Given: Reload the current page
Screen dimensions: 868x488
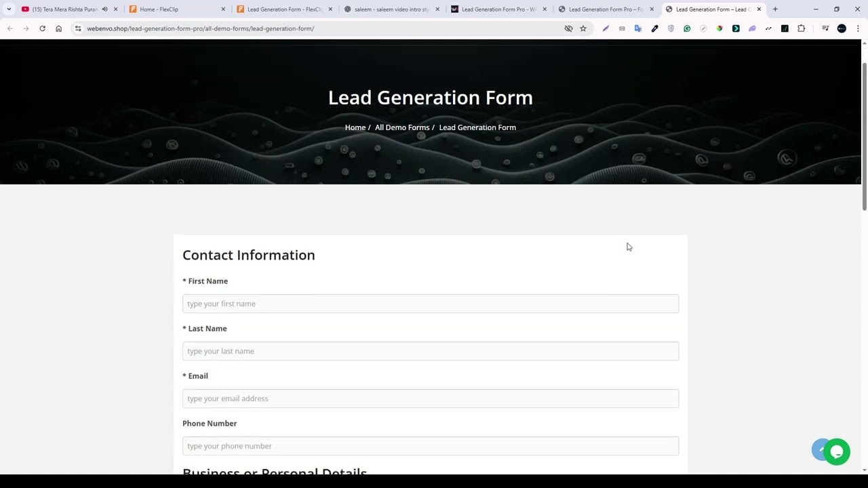Looking at the screenshot, I should tap(42, 28).
